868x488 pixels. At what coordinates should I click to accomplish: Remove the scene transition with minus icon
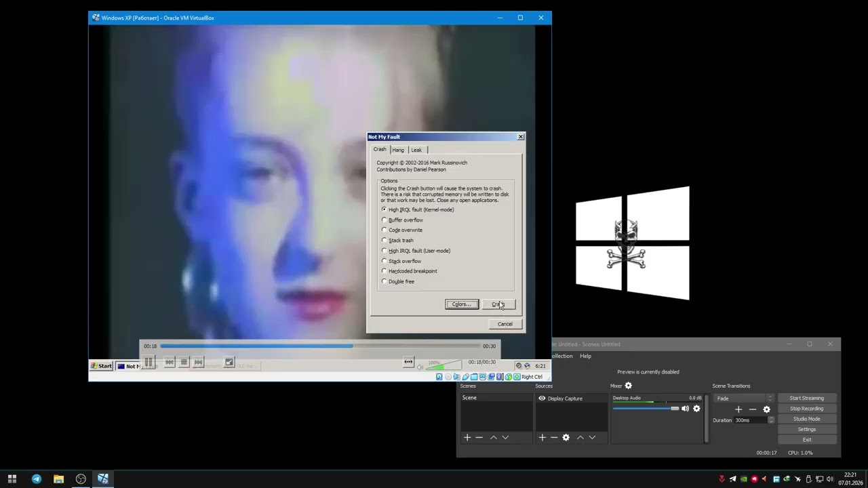753,409
